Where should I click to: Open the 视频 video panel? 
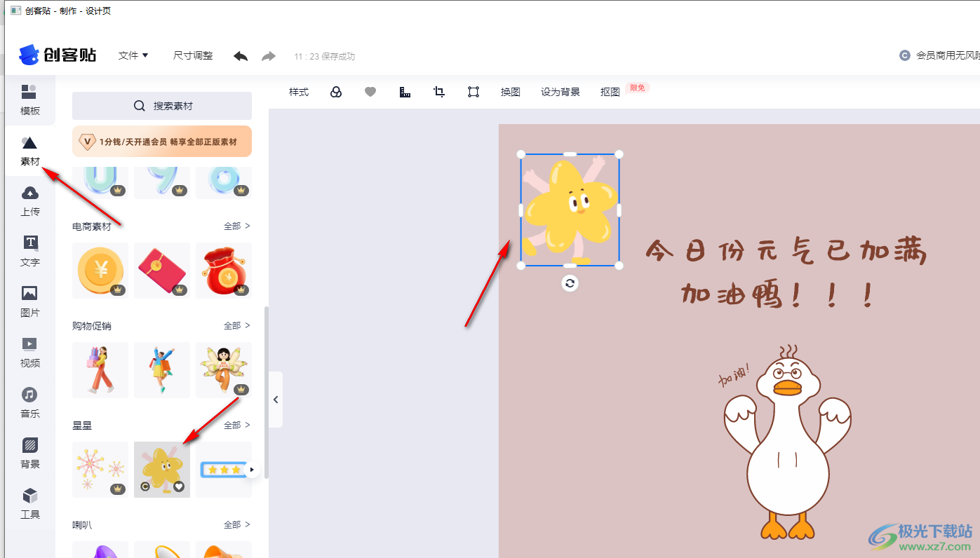point(29,353)
